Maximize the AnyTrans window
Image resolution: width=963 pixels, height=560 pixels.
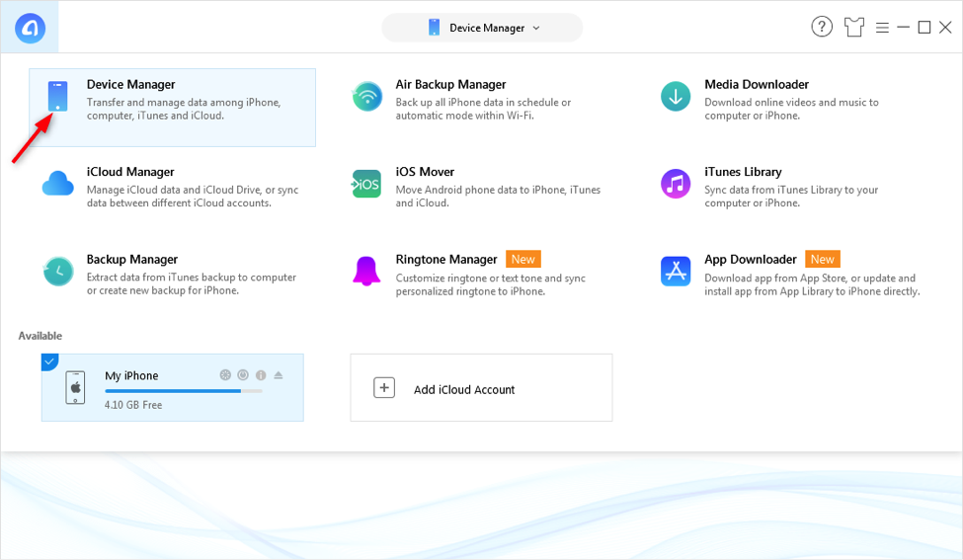coord(924,28)
